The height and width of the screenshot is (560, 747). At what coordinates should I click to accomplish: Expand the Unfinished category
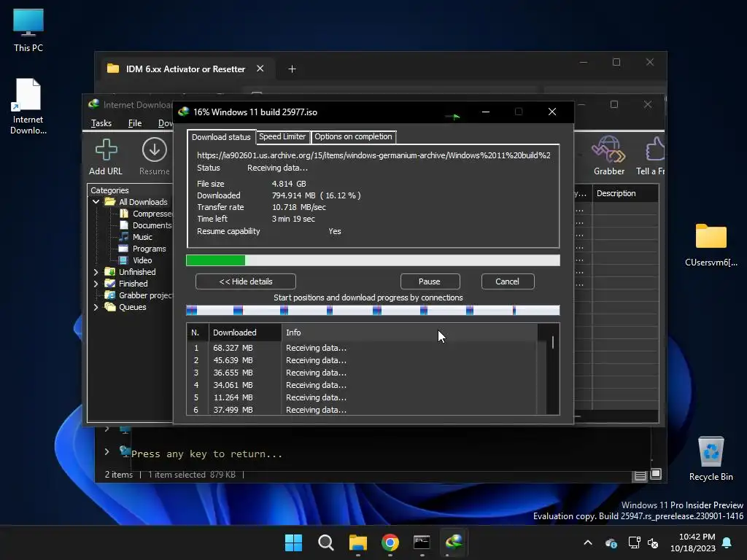pos(96,272)
